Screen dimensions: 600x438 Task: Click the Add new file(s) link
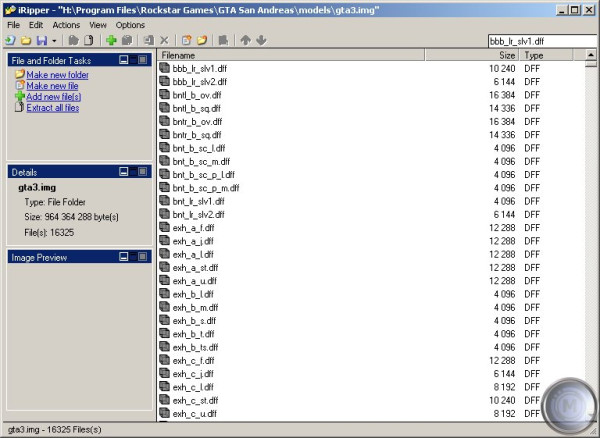pos(53,97)
